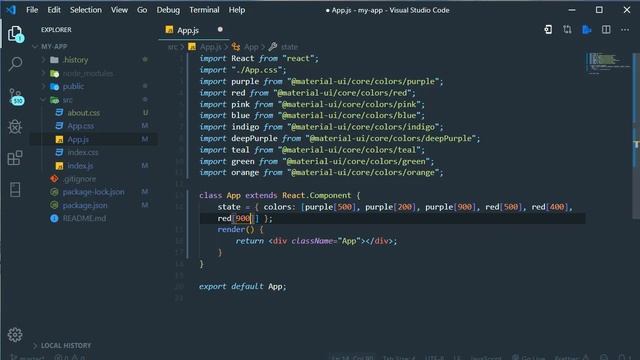Click the return div className line
Viewport: 640px width, 360px height.
click(316, 241)
